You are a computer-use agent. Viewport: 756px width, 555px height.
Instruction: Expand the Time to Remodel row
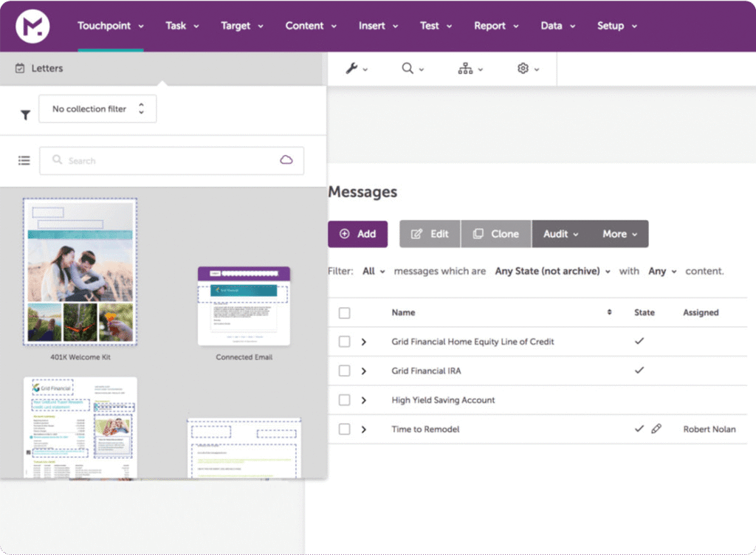tap(364, 430)
